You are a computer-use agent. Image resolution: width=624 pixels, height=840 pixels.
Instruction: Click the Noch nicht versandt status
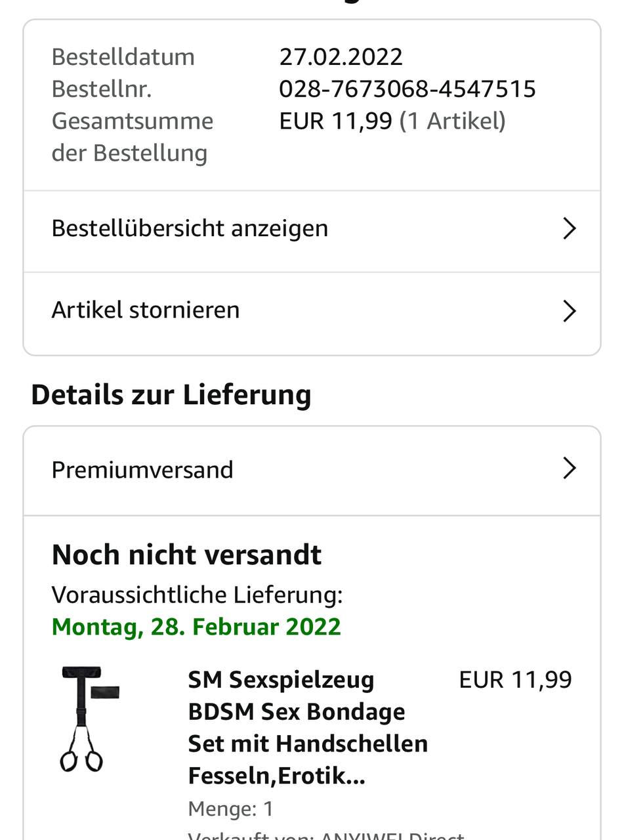click(x=186, y=555)
